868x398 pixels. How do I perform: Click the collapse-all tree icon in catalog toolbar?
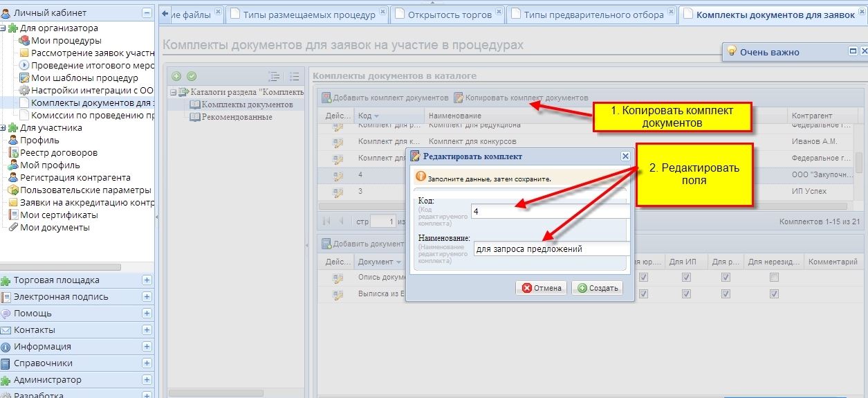pos(295,77)
